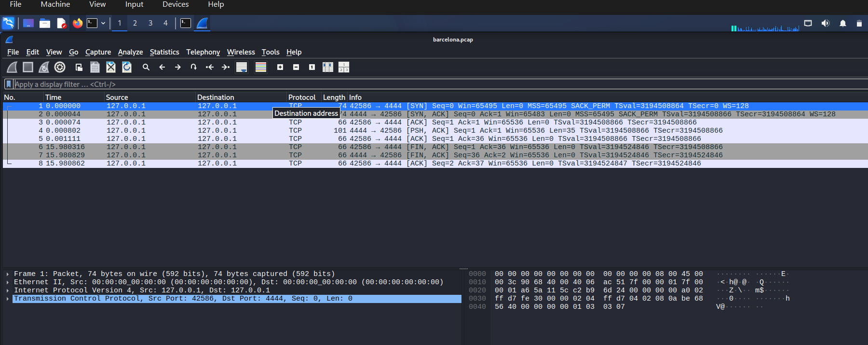Open the Wireless menu
Screen dimensions: 868x345
[241, 52]
